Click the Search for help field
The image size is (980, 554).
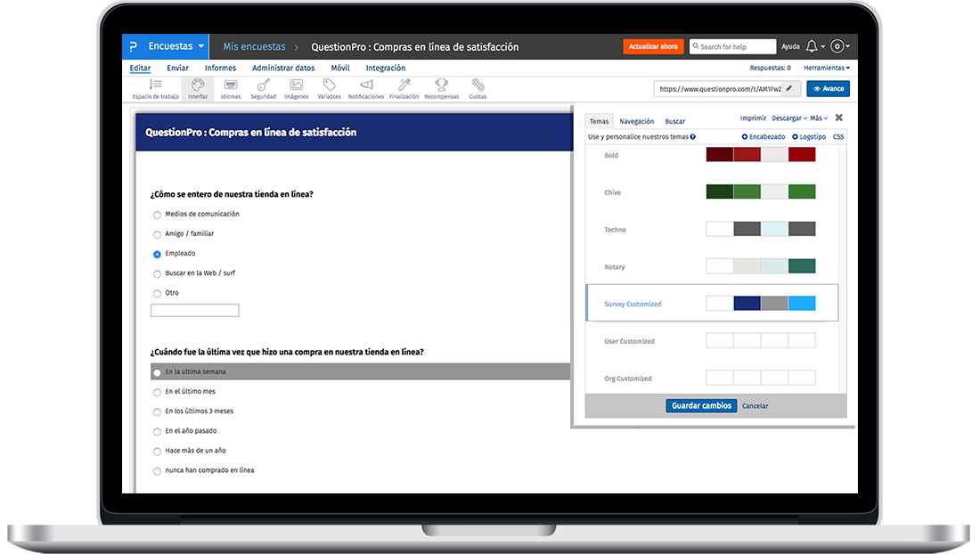point(732,46)
